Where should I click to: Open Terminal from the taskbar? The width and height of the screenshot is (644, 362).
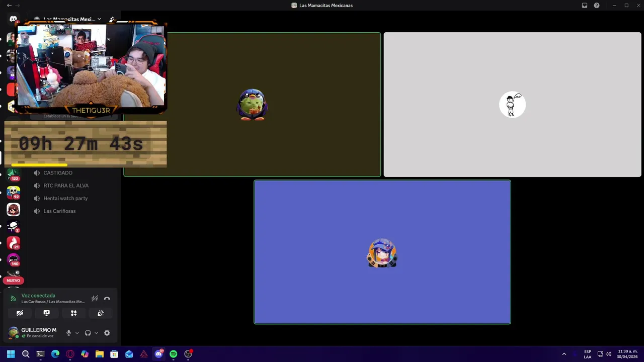coord(40,354)
